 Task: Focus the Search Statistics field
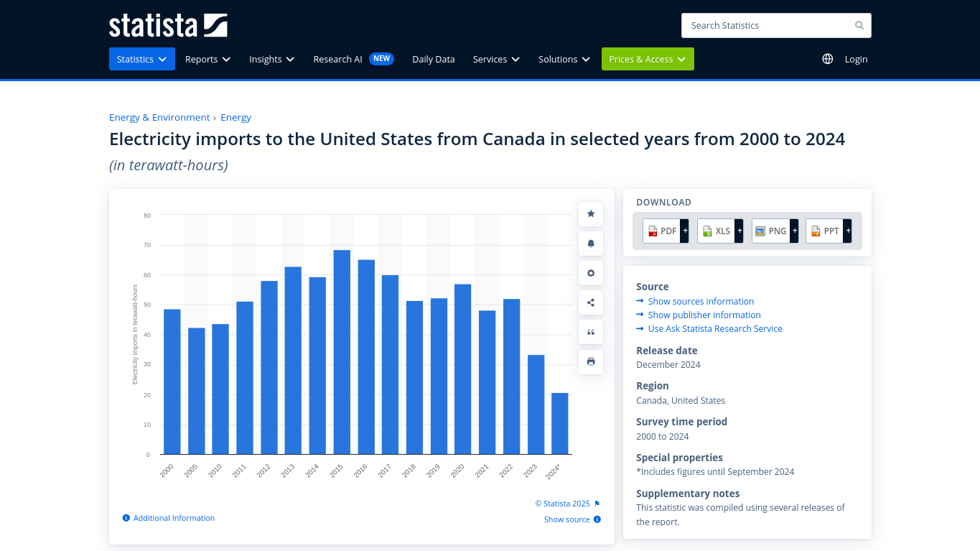776,25
